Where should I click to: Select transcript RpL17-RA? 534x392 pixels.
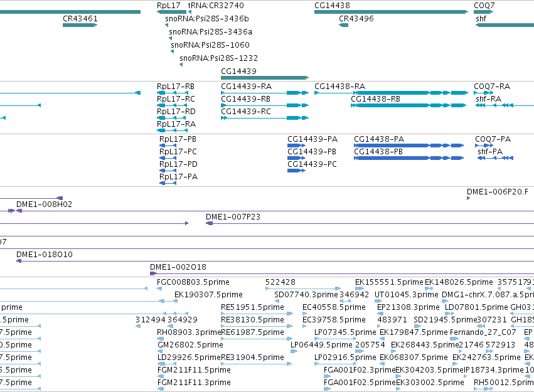[x=176, y=124]
